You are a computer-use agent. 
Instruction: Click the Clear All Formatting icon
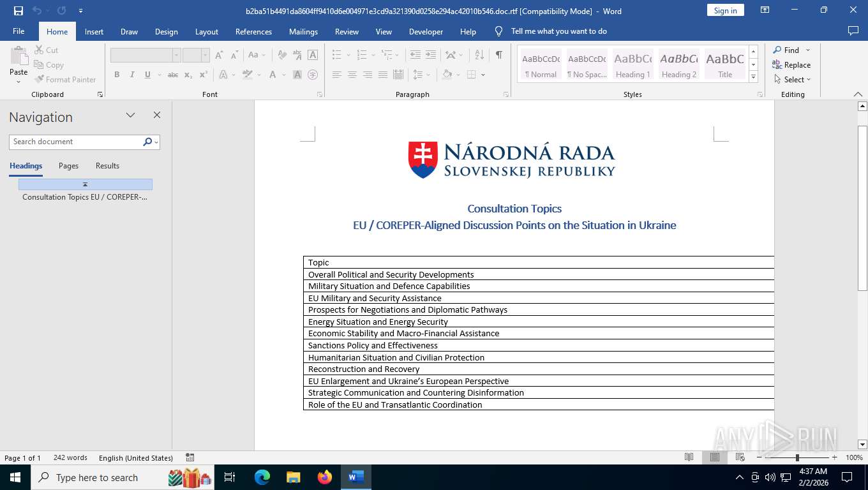click(x=281, y=55)
